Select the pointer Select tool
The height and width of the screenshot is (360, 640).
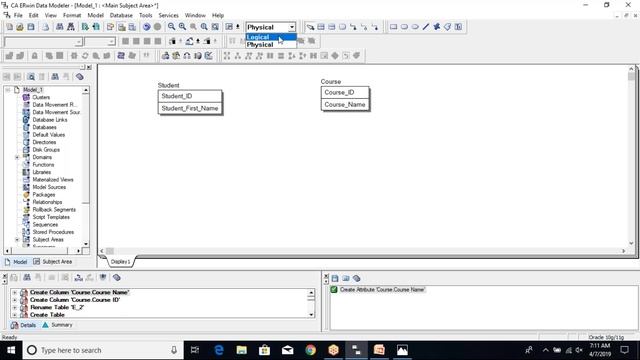tap(310, 27)
